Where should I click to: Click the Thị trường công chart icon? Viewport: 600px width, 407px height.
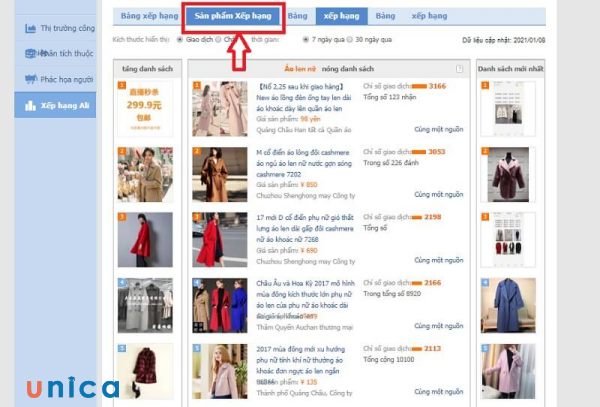[x=31, y=28]
